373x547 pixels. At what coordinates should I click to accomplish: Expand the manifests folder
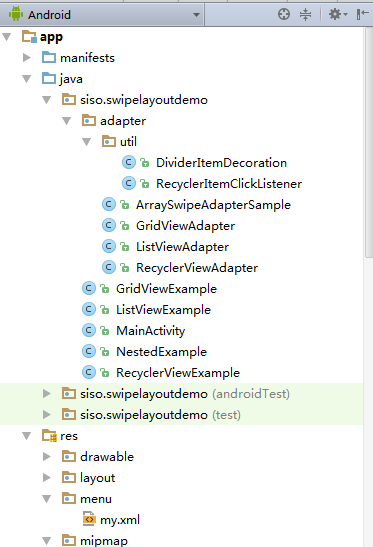[x=27, y=57]
